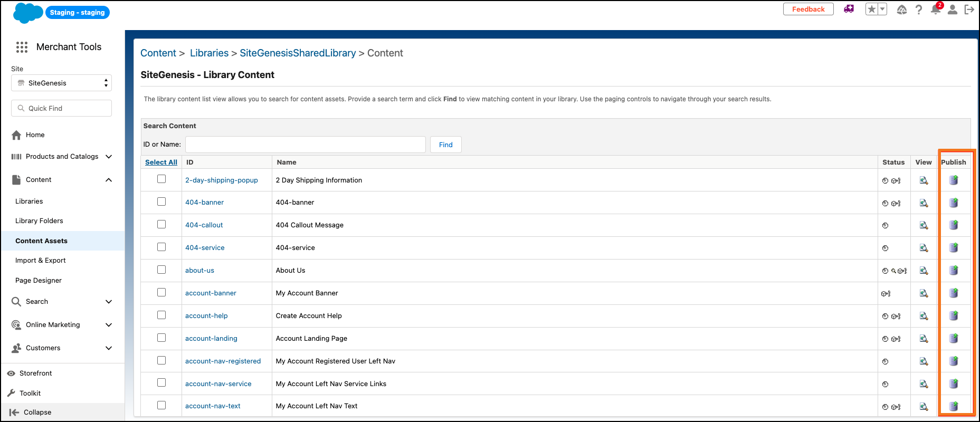Publish the account-nav-text asset

[954, 406]
